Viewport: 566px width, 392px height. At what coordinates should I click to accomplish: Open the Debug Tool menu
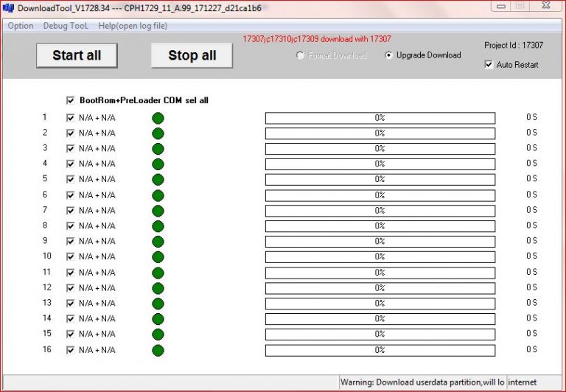click(x=66, y=26)
